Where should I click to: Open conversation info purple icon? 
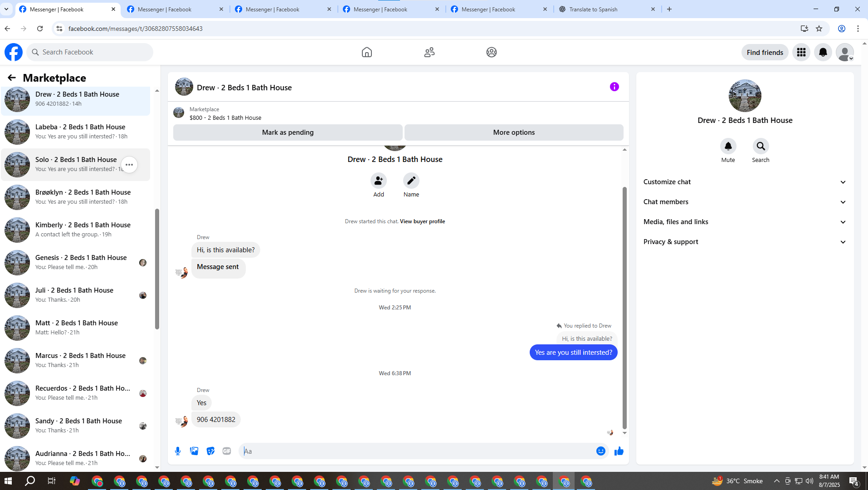pyautogui.click(x=614, y=87)
